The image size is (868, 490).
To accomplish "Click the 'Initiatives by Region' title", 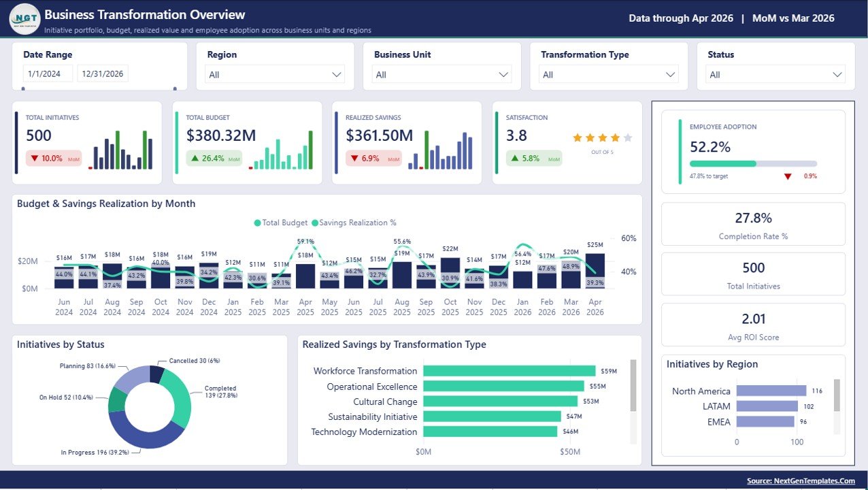I will (712, 364).
